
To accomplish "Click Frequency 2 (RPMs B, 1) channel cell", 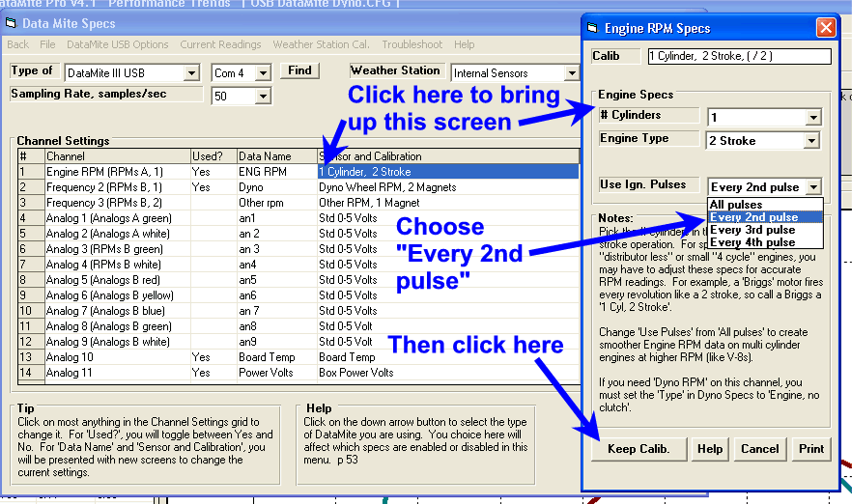I will point(118,187).
